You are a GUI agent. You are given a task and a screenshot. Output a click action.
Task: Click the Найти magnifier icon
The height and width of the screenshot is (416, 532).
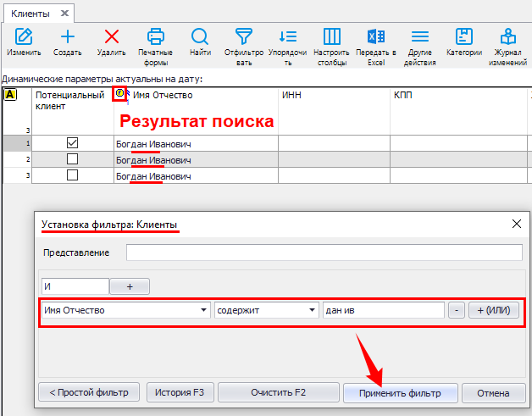(200, 36)
